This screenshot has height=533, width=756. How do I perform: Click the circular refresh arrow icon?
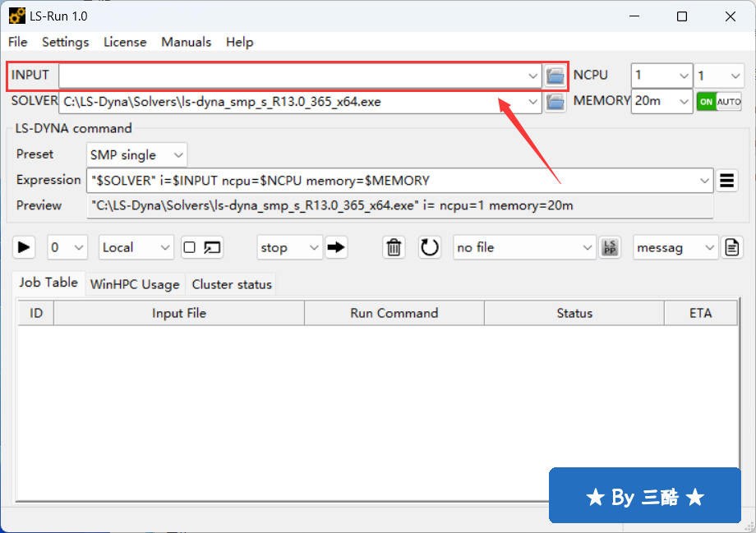tap(429, 247)
